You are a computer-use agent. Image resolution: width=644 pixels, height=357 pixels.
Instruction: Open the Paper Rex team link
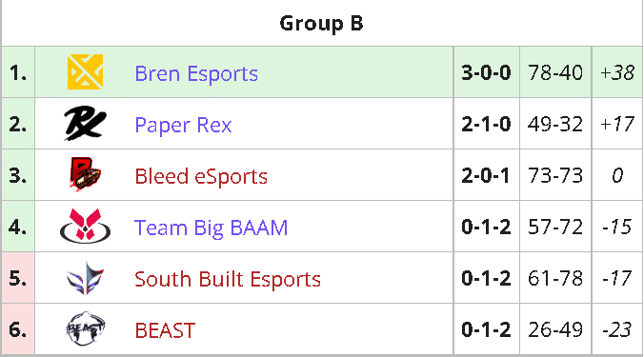(x=183, y=125)
